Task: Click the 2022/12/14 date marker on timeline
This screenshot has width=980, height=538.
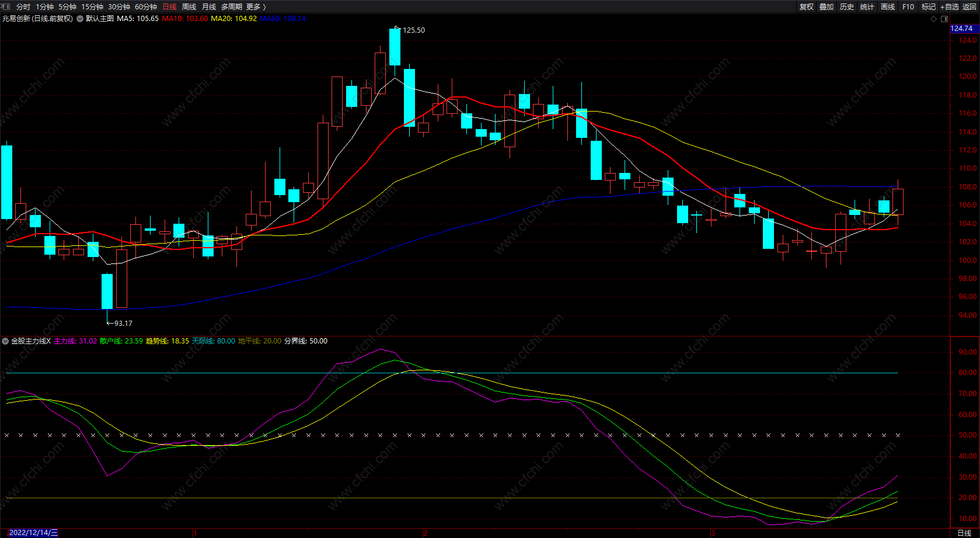Action: click(33, 532)
